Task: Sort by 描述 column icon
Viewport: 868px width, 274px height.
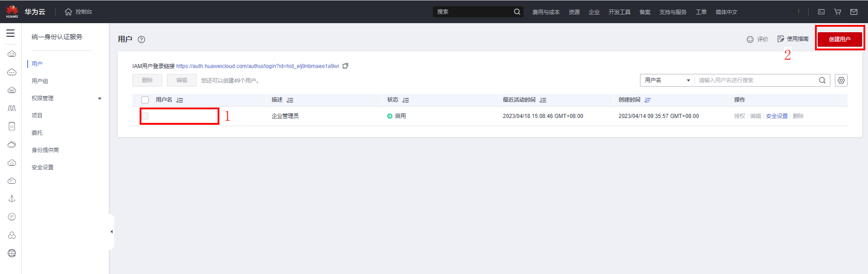Action: pyautogui.click(x=290, y=100)
